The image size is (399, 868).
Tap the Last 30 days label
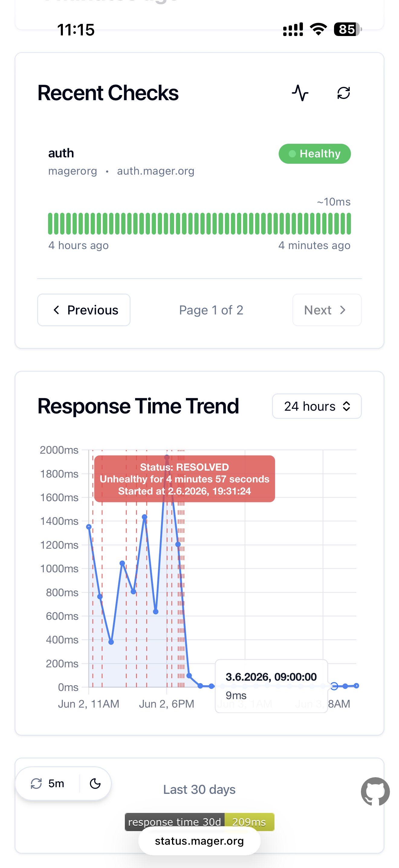199,790
